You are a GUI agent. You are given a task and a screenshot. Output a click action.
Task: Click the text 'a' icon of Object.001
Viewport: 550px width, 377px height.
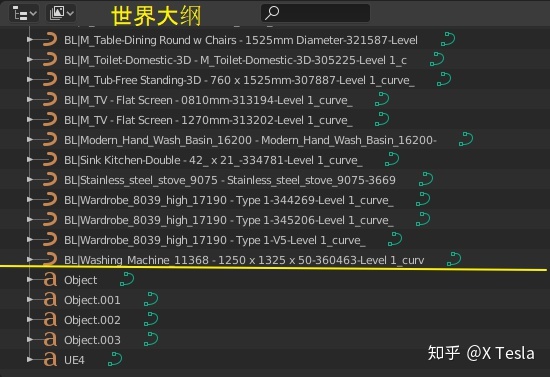[50, 299]
